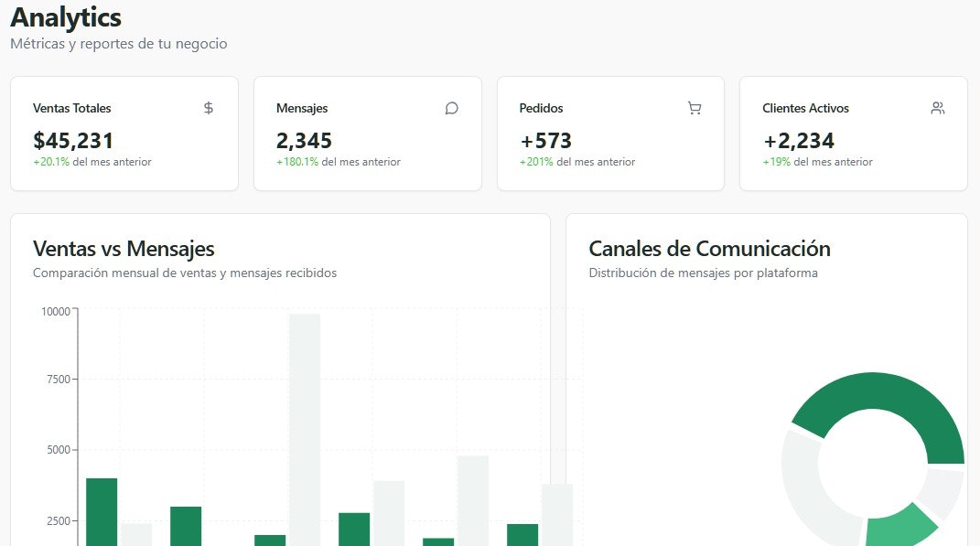Screen dimensions: 980x546
Task: Click the shopping cart icon in Pedidos card
Action: click(695, 108)
